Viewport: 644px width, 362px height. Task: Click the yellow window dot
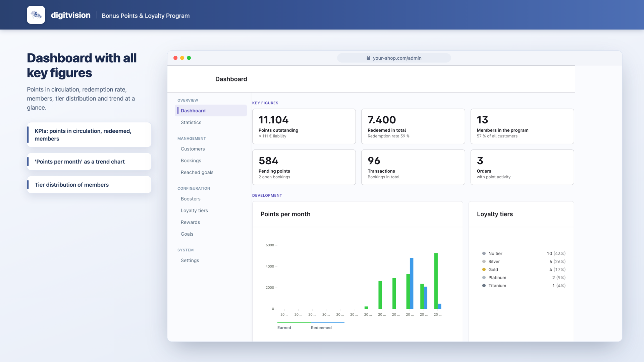click(182, 58)
